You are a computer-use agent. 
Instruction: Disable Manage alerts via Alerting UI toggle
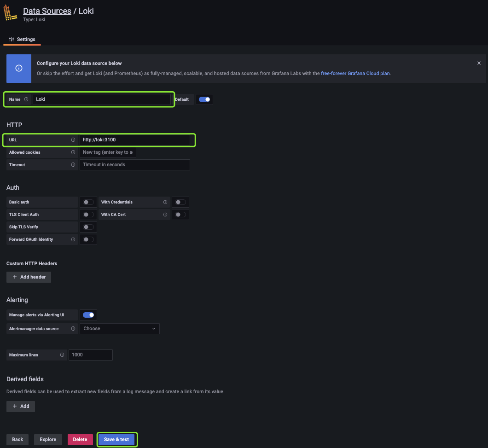[88, 315]
